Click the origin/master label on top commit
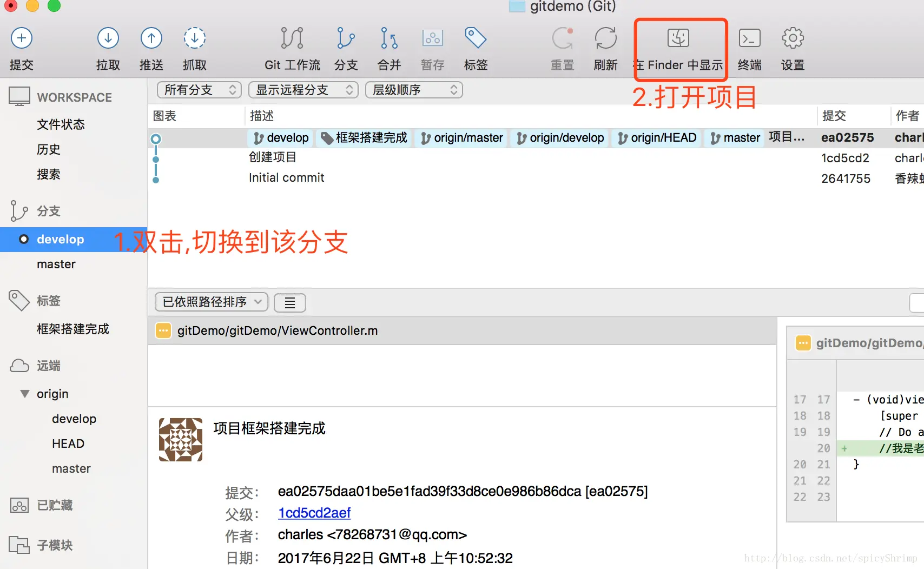This screenshot has width=924, height=569. [x=461, y=138]
